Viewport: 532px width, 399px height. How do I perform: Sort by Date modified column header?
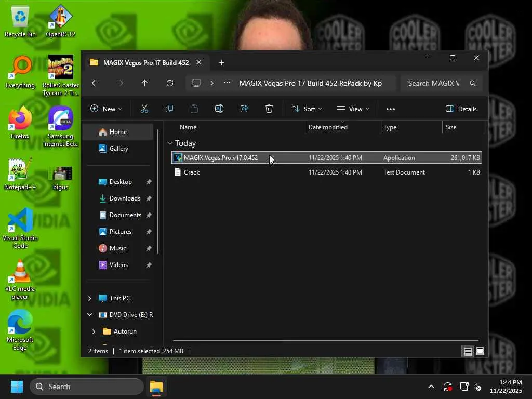coord(342,127)
